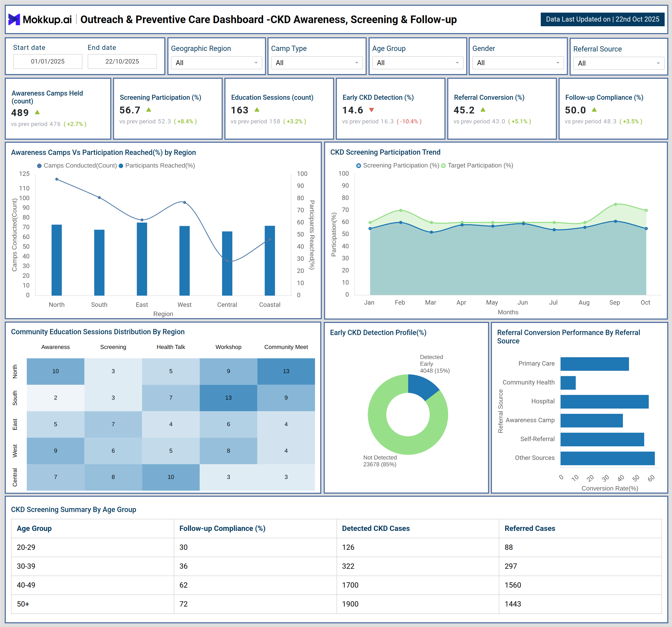Click Awareness Camp conversion bar
Screen dimensions: 672x627
pyautogui.click(x=592, y=421)
